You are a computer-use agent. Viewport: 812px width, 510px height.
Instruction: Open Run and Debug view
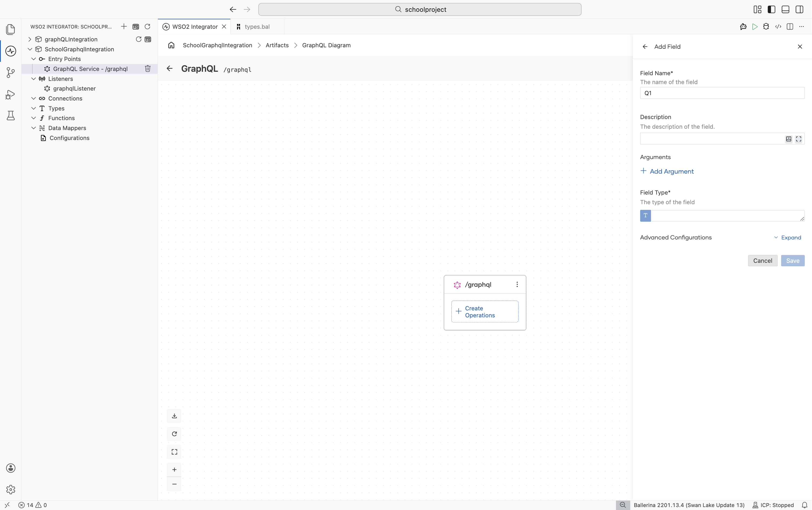point(10,94)
